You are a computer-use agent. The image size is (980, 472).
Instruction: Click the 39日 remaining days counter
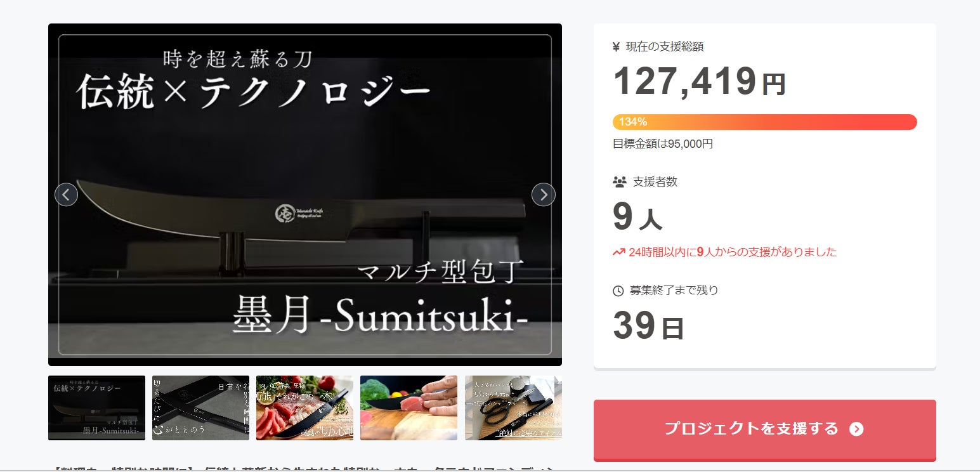[648, 325]
